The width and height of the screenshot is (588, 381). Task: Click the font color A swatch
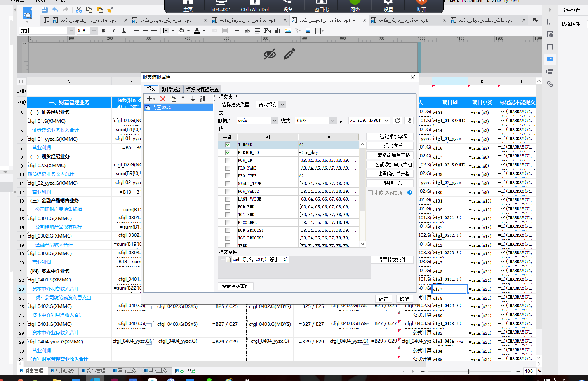[x=197, y=31]
